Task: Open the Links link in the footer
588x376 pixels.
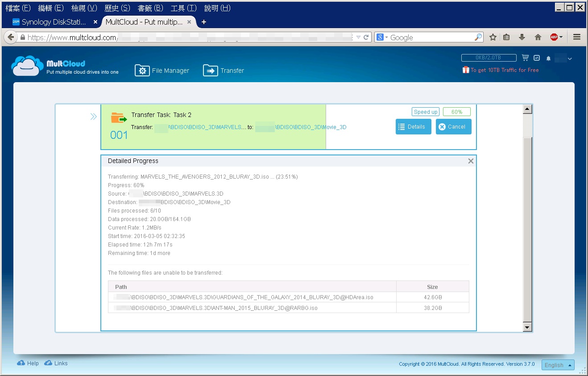Action: [x=56, y=363]
